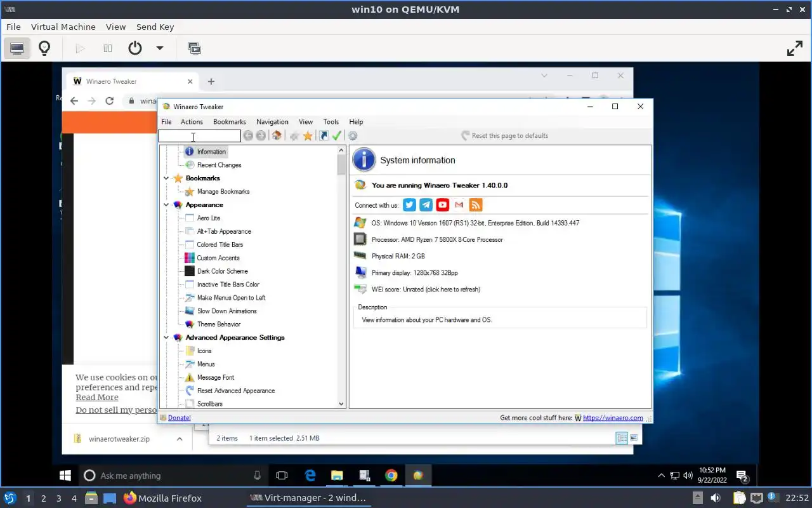Open the Bookmarks menu in Winaero Tweaker
This screenshot has width=812, height=508.
[230, 122]
